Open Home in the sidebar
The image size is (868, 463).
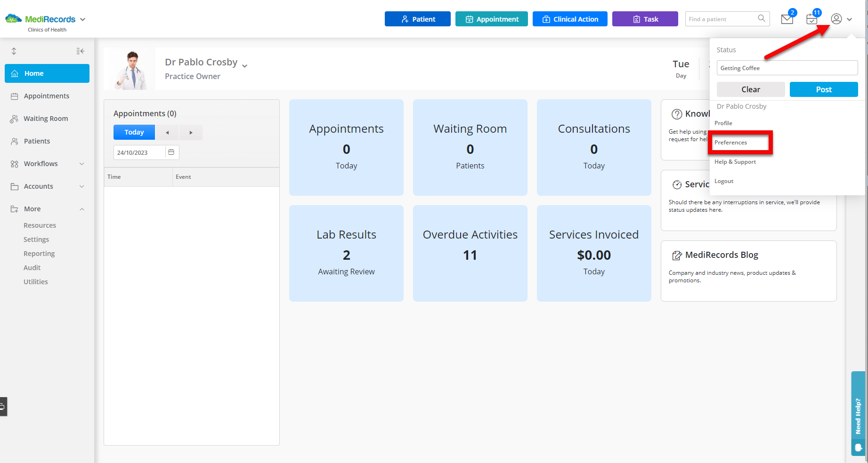(x=47, y=73)
